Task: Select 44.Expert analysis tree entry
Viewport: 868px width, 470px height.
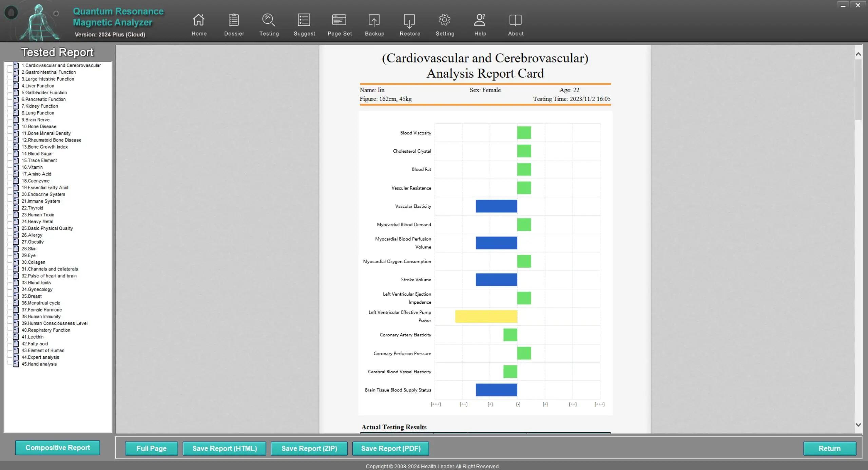Action: pos(40,357)
